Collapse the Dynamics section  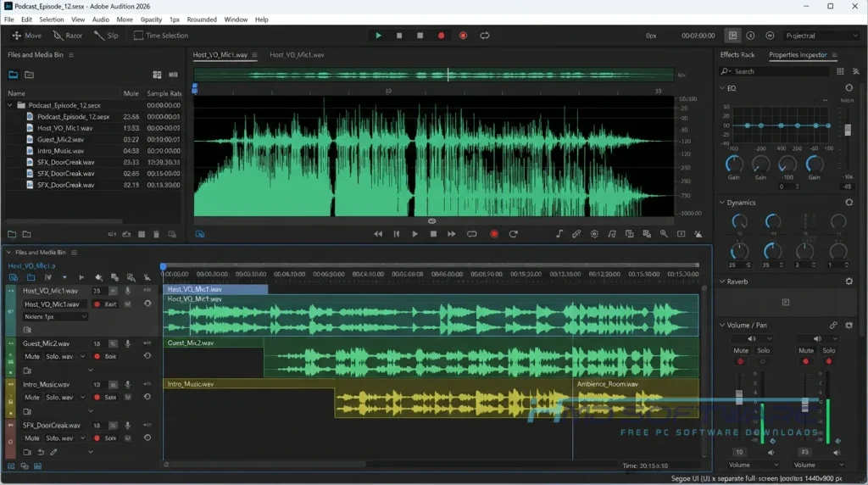coord(722,203)
